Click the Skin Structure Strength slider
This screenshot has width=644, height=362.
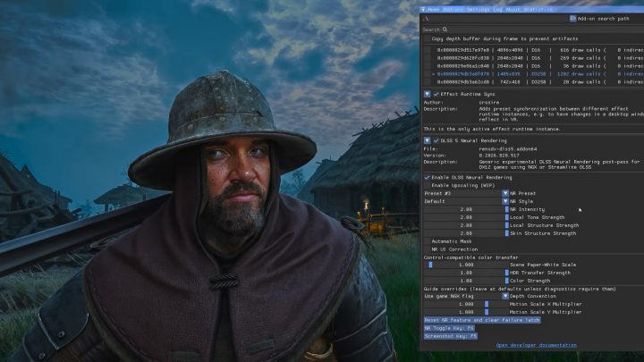coord(466,233)
